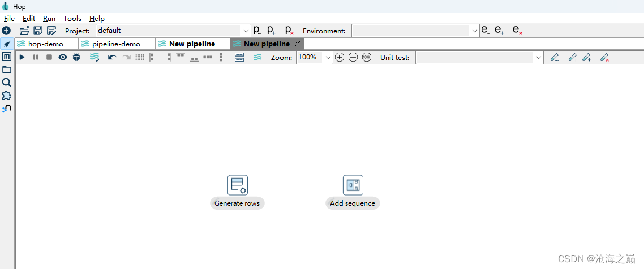This screenshot has height=269, width=644.
Task: Open a file with the folder icon
Action: coord(25,31)
